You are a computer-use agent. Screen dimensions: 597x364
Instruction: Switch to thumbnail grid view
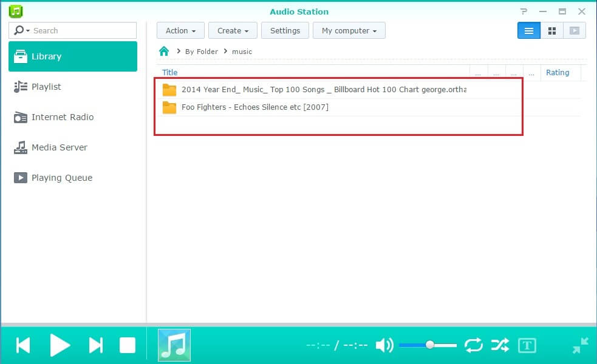pyautogui.click(x=551, y=30)
